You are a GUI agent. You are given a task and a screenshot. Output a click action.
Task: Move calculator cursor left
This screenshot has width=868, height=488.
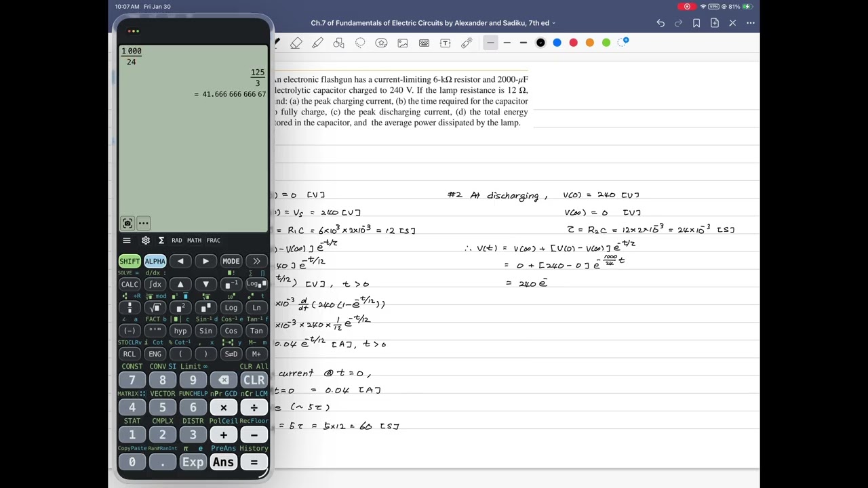(180, 261)
